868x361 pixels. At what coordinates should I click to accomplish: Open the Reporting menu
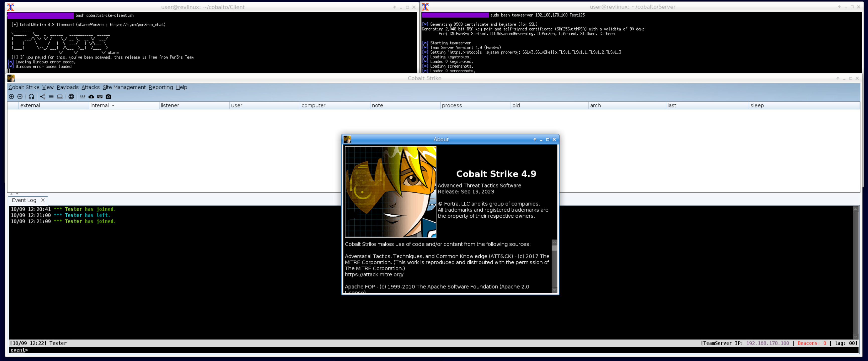[x=161, y=87]
